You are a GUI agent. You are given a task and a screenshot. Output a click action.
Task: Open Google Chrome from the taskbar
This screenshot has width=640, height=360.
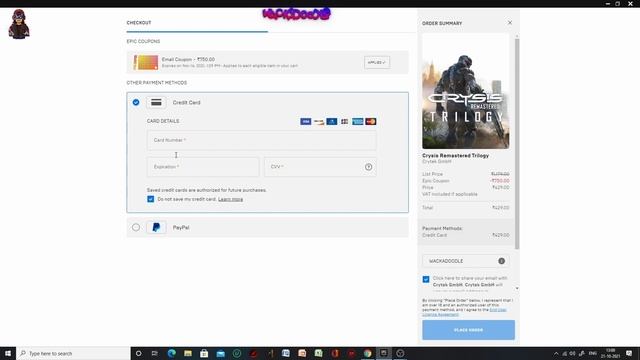click(367, 353)
